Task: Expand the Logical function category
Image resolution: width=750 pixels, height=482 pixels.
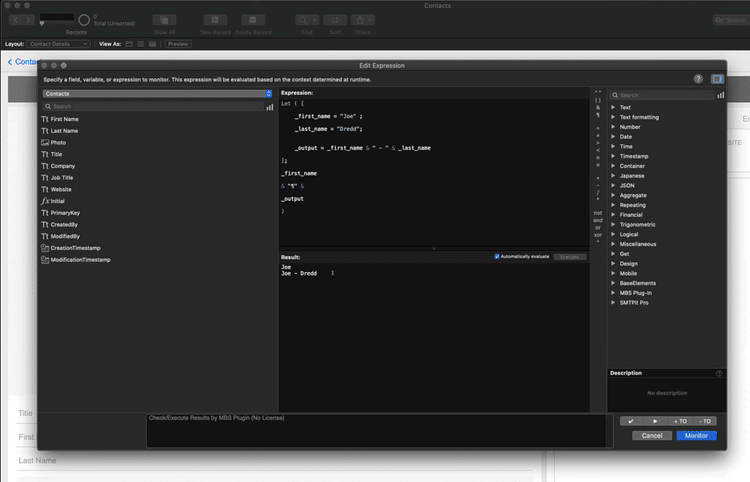Action: (613, 234)
